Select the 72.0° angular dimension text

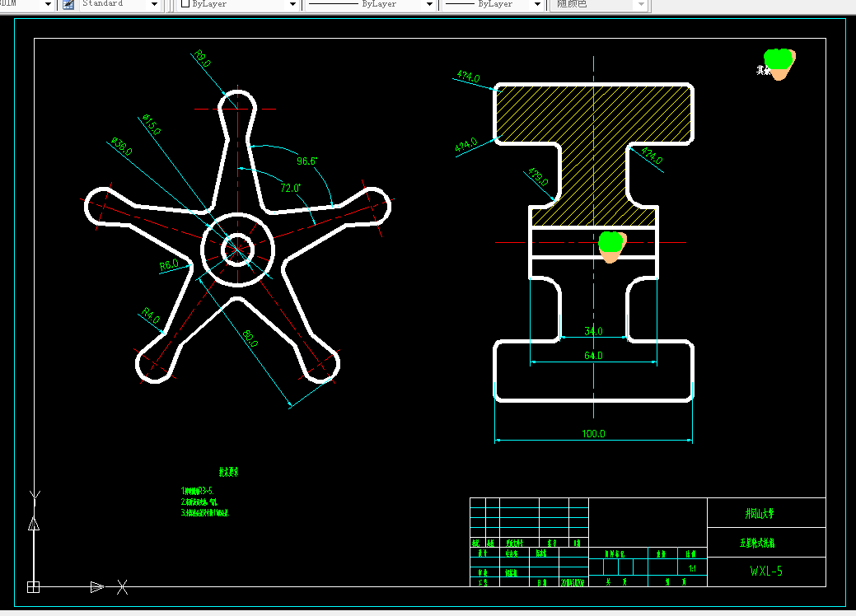[290, 188]
